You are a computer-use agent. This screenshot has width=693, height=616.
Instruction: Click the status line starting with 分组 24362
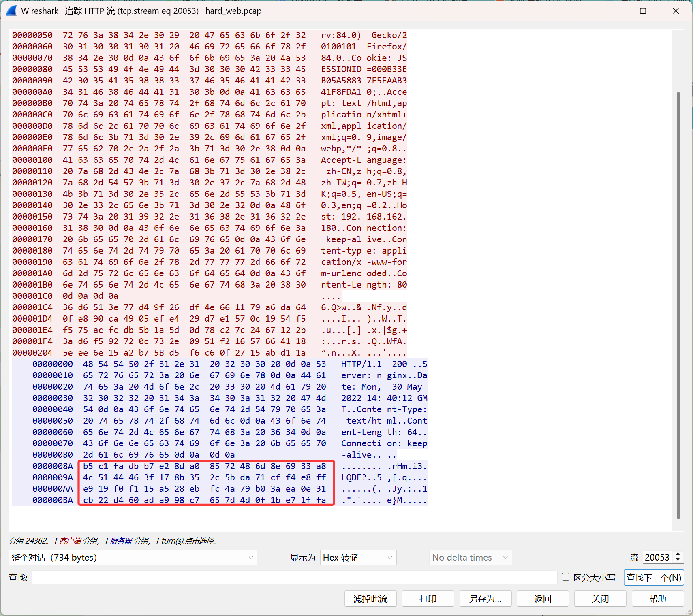[x=113, y=541]
